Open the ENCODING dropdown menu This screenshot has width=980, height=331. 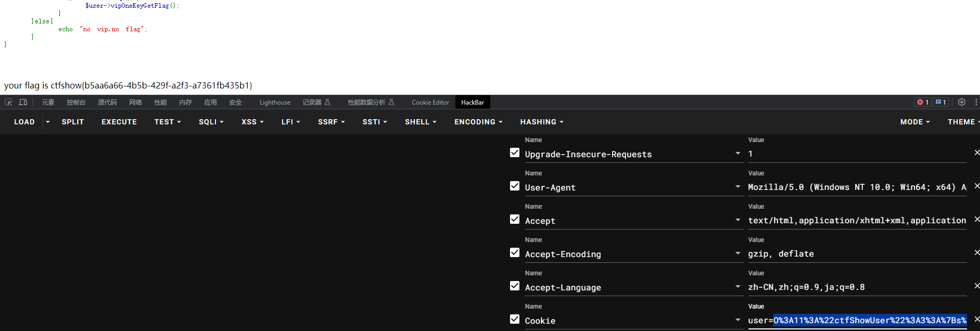tap(478, 122)
